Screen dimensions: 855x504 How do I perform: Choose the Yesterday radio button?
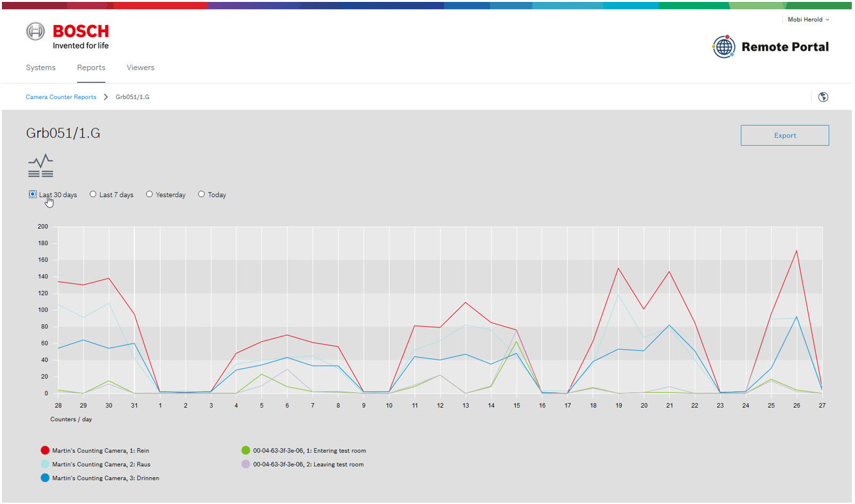click(x=149, y=195)
